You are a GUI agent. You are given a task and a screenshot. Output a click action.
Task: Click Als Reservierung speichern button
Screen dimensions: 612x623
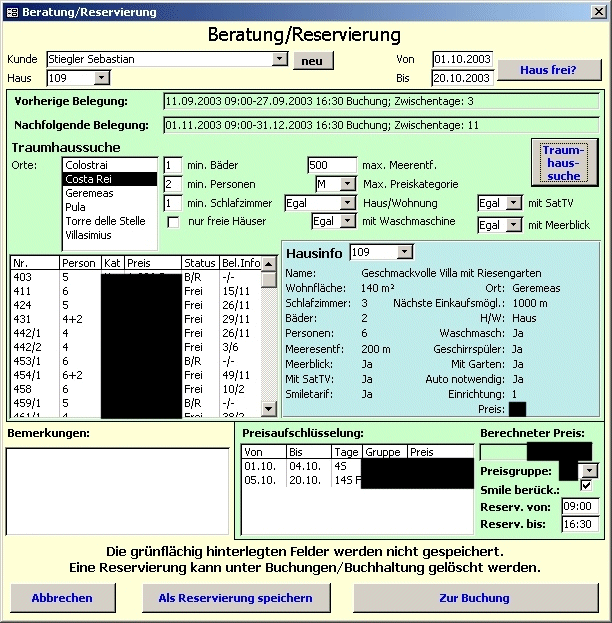[236, 598]
